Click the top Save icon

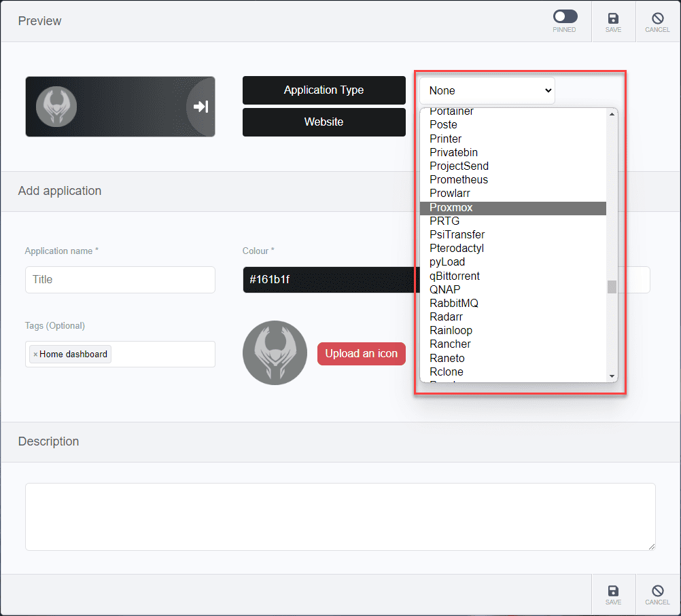(613, 18)
